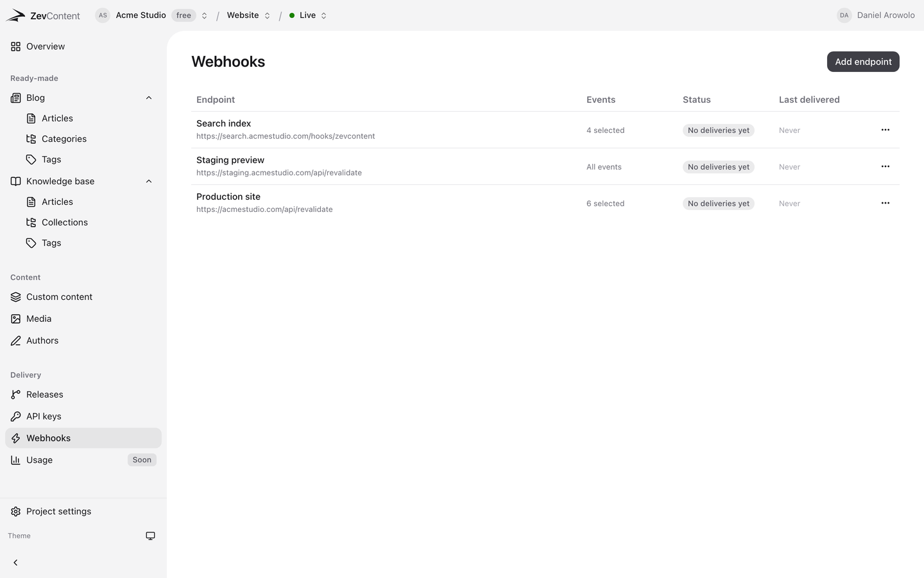Open the Releases page
Screen dimensions: 924x578
pyautogui.click(x=83, y=394)
